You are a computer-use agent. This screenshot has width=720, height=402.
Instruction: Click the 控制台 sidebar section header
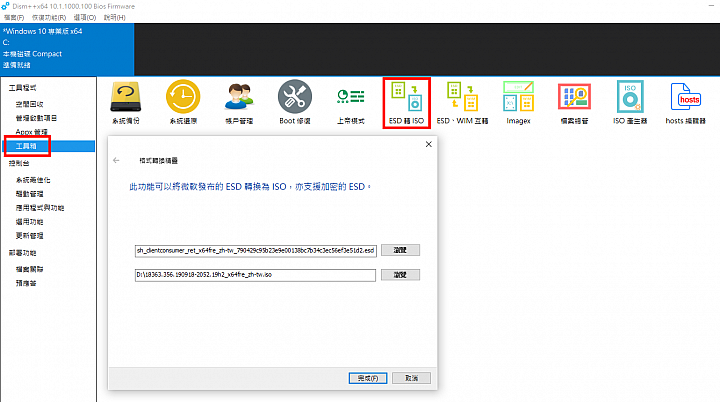pyautogui.click(x=19, y=163)
